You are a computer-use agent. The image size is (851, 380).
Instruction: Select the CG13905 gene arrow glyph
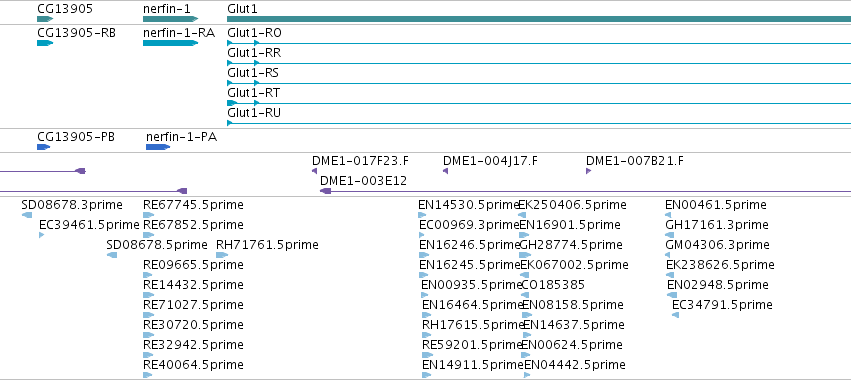[46, 19]
